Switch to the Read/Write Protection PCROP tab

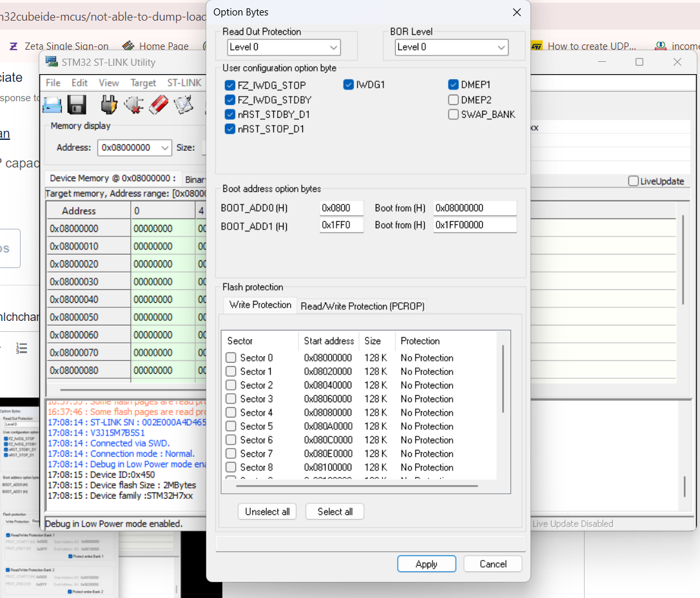pyautogui.click(x=362, y=306)
